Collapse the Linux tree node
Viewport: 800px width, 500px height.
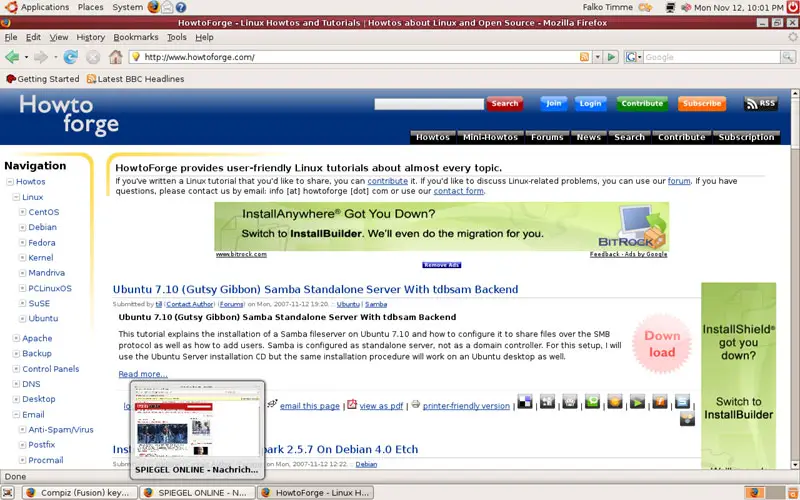[16, 197]
